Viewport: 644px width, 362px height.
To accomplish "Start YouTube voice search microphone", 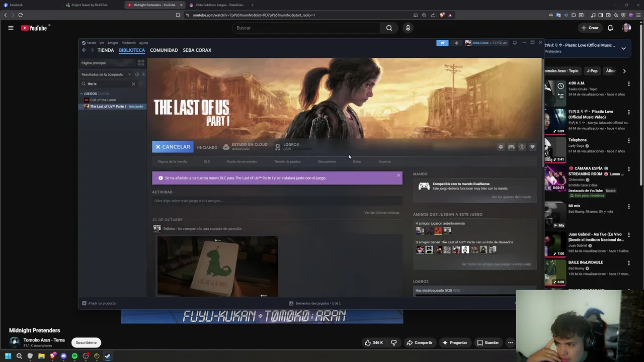I will 408,28.
